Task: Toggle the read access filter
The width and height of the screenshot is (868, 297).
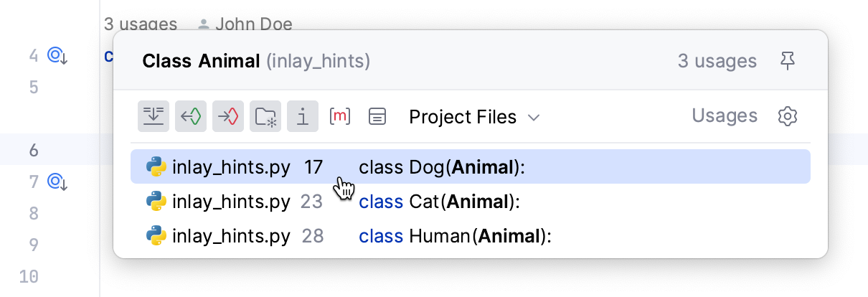Action: (x=191, y=116)
